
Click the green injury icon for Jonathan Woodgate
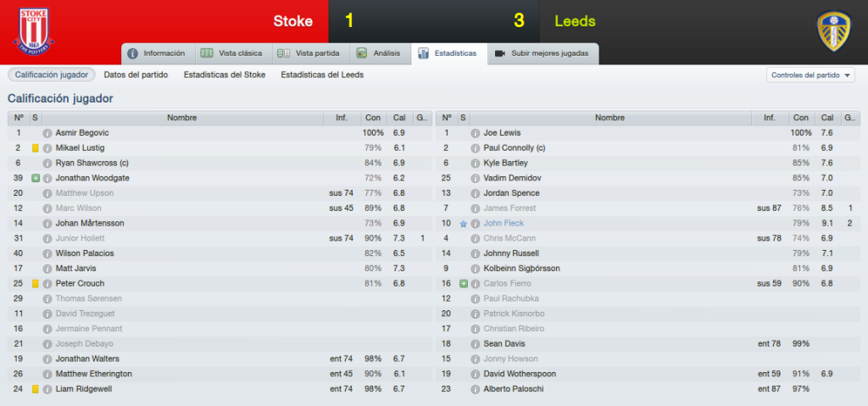pos(36,178)
